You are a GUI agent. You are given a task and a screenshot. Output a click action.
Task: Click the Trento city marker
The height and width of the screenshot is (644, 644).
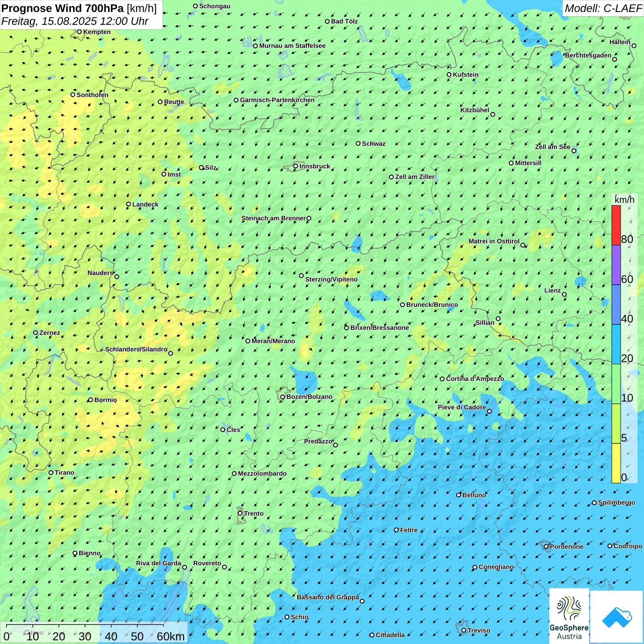(x=240, y=513)
